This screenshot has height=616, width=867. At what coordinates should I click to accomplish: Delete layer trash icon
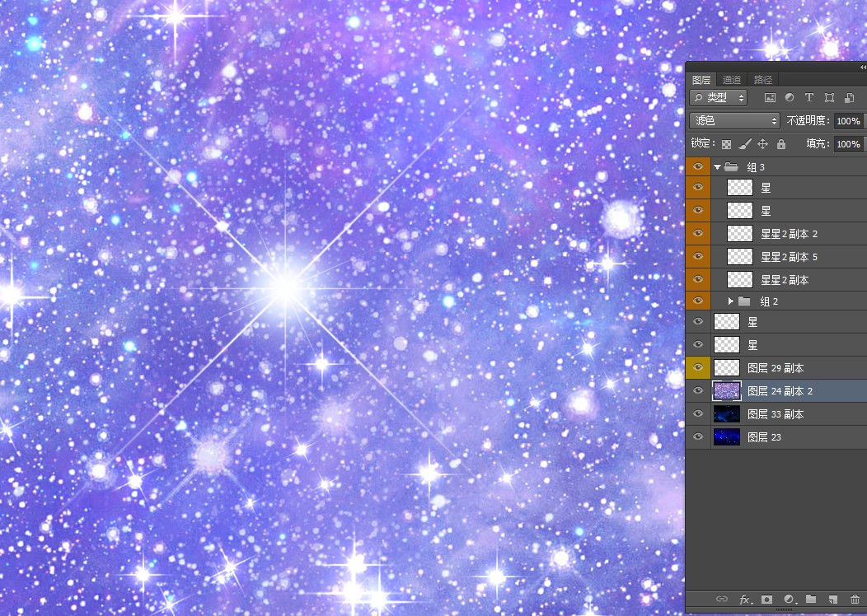(x=855, y=599)
